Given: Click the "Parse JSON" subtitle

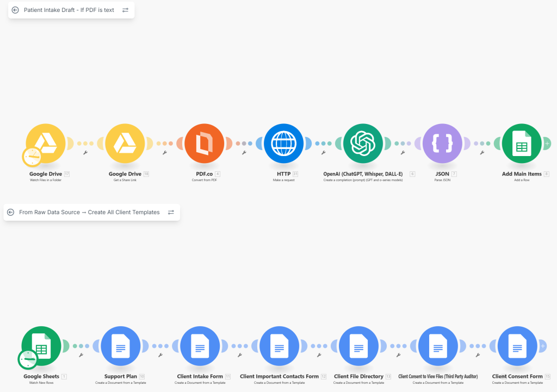Looking at the screenshot, I should click(x=442, y=180).
